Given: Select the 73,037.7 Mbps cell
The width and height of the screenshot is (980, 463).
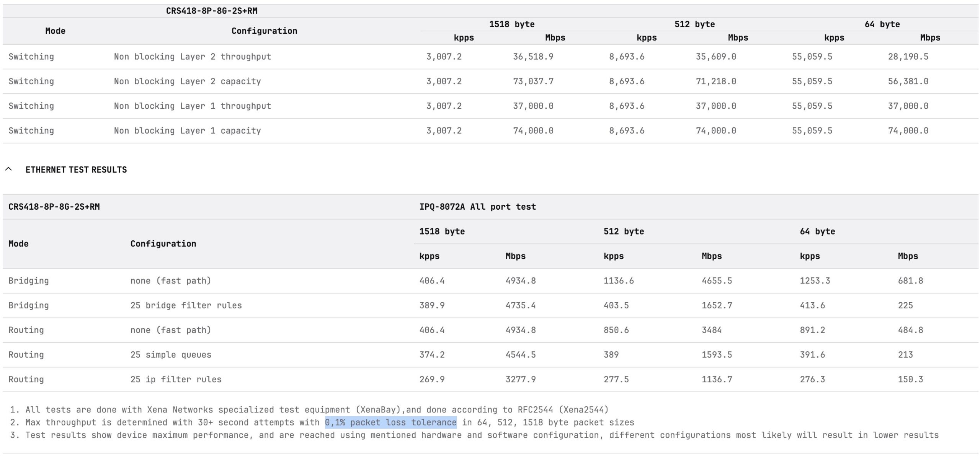Looking at the screenshot, I should click(x=533, y=81).
